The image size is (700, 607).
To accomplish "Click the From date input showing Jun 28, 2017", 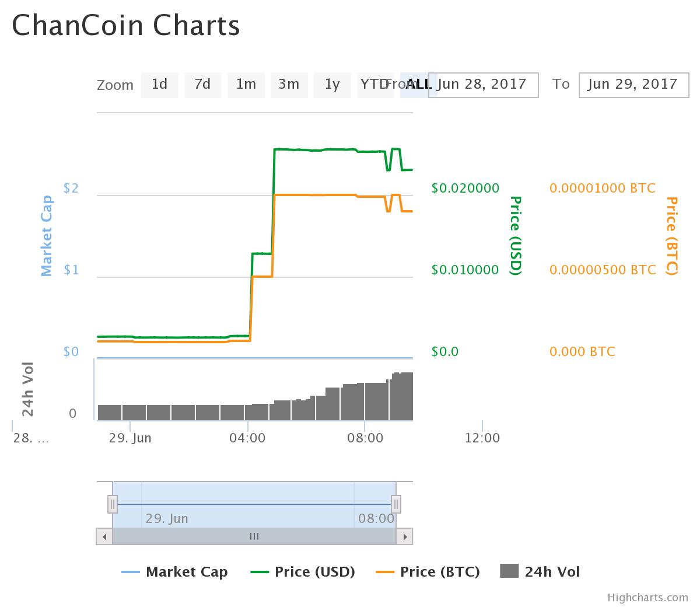I will click(483, 85).
